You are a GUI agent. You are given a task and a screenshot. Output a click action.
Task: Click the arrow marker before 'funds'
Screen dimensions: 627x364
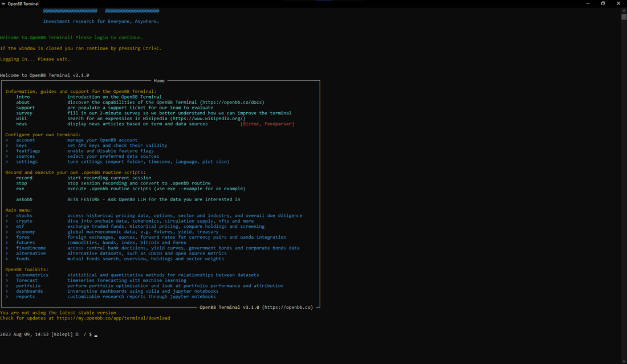pyautogui.click(x=7, y=259)
